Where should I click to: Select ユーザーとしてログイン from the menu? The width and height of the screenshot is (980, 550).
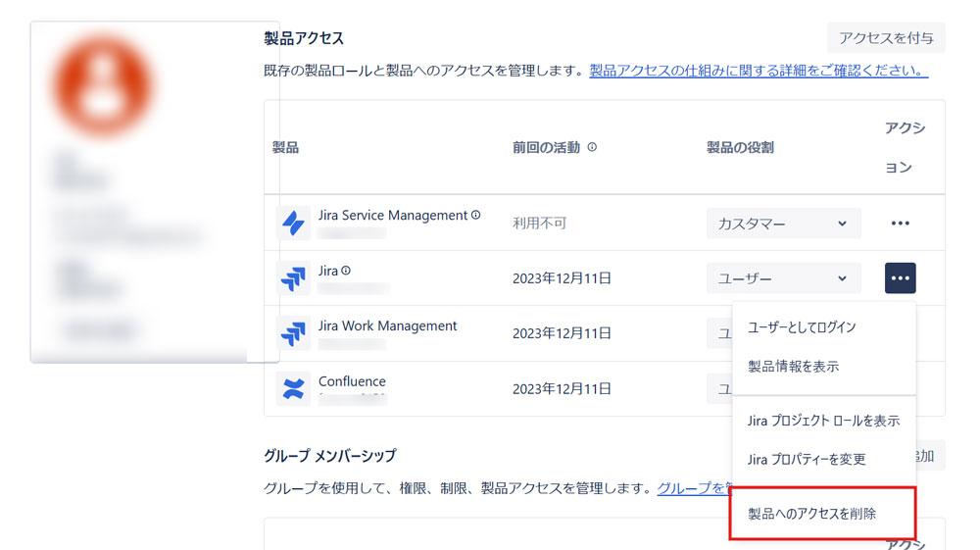824,326
